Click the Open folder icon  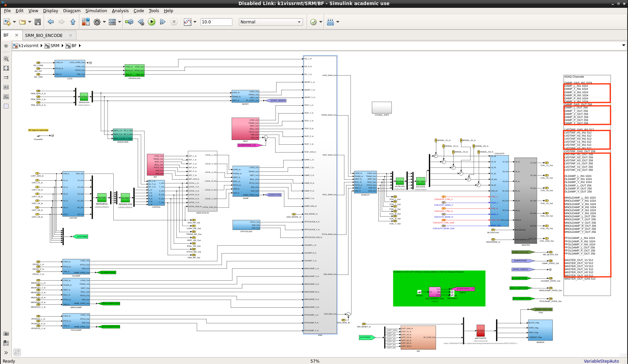click(22, 22)
